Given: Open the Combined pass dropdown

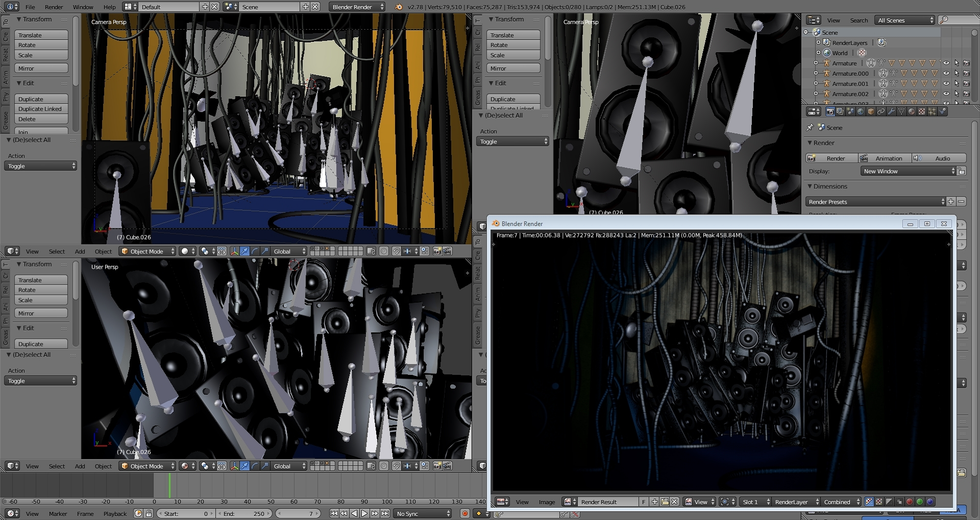Looking at the screenshot, I should point(841,502).
